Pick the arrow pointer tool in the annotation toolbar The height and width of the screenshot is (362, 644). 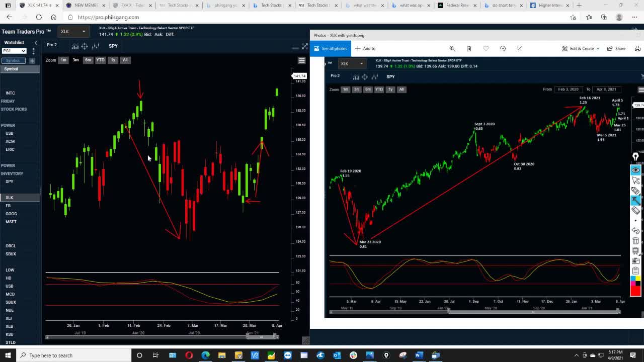coord(635,180)
